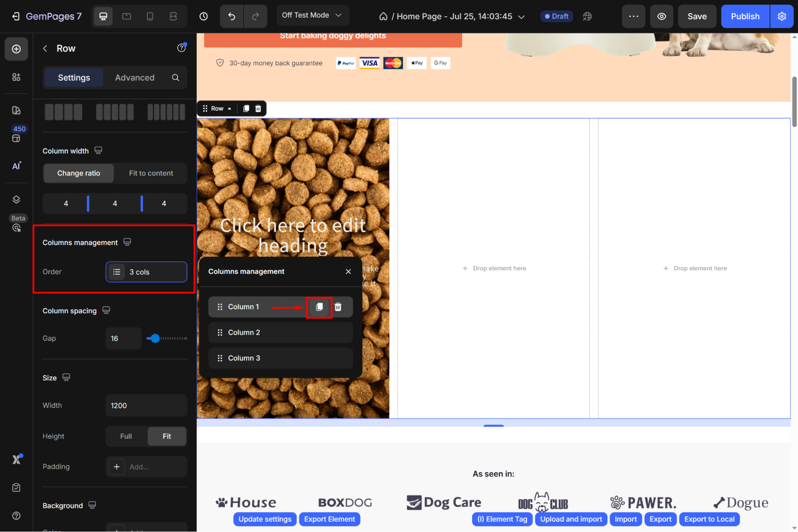This screenshot has height=532, width=798.
Task: Select the Settings tab
Action: pyautogui.click(x=74, y=78)
